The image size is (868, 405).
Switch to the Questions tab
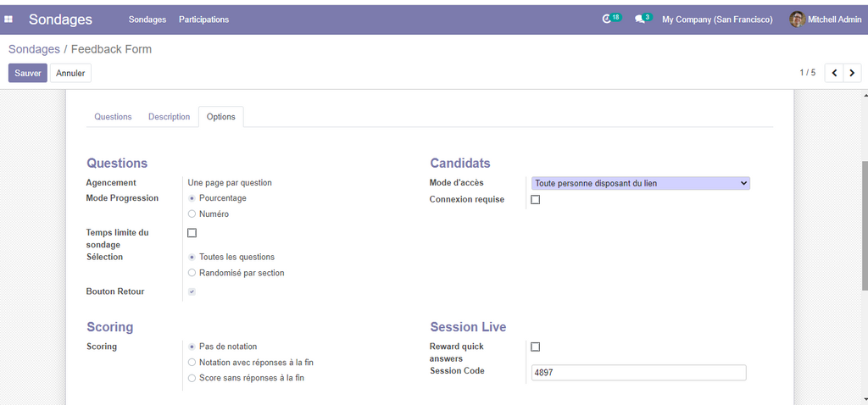[113, 117]
